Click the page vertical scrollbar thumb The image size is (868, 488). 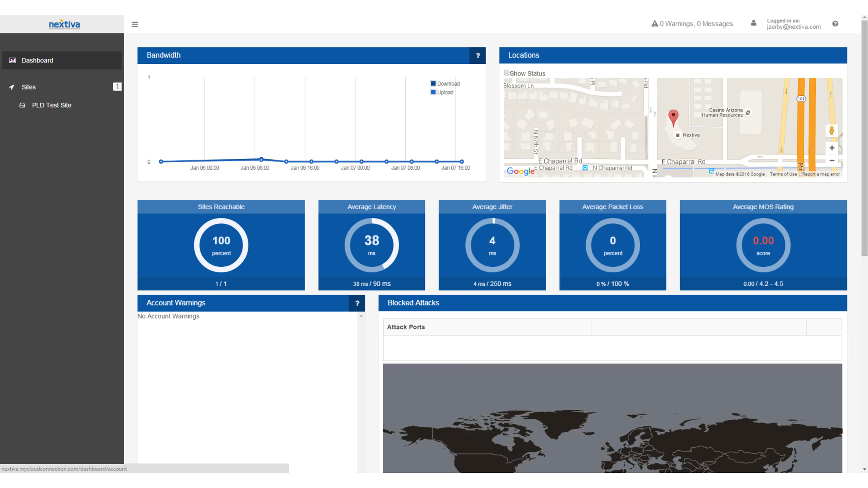864,138
